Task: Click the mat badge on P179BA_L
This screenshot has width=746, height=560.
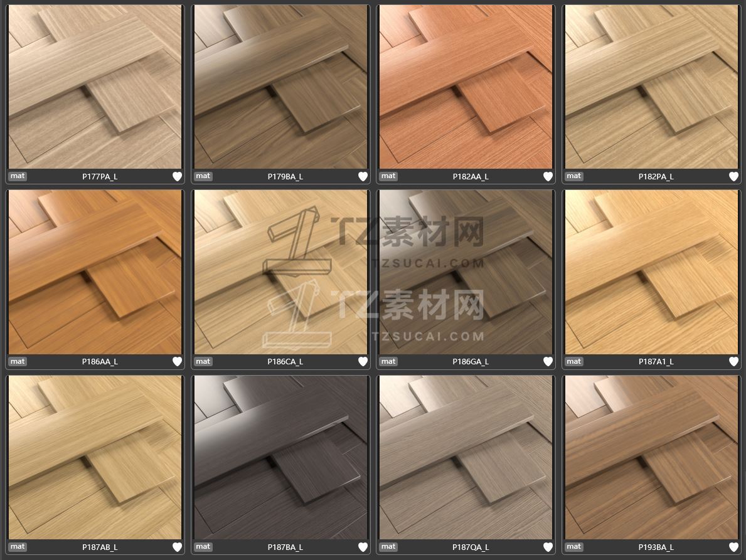Action: point(203,176)
